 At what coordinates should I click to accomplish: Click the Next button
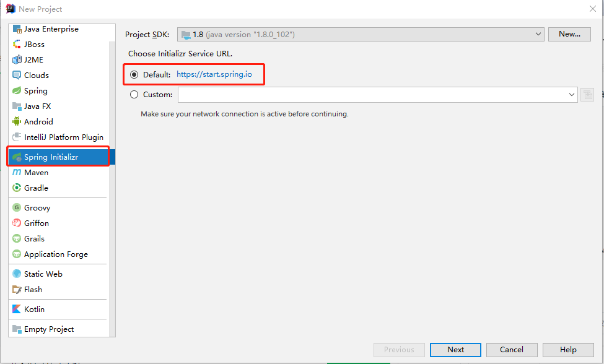point(455,350)
